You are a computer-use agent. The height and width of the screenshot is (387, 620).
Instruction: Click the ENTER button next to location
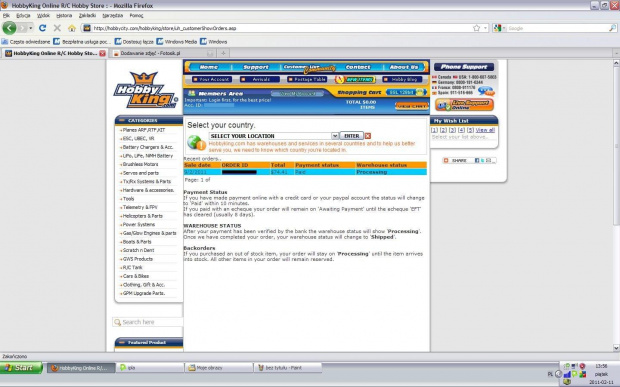pyautogui.click(x=352, y=136)
